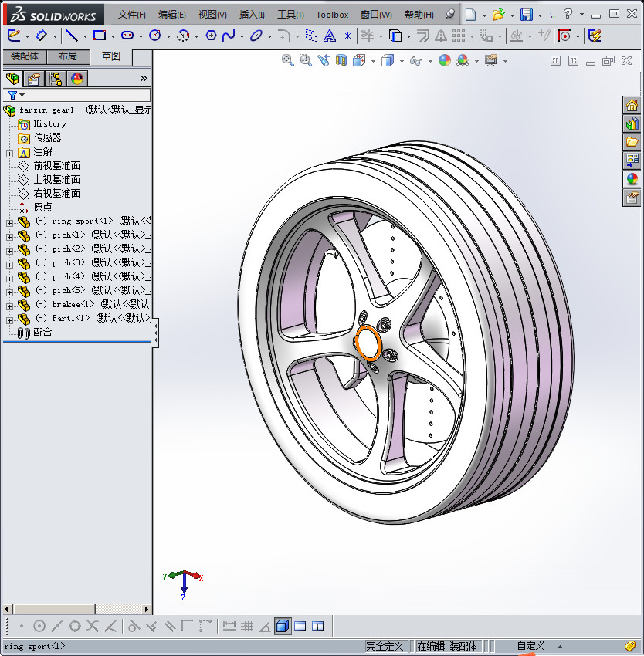
Task: Open the ConfigurationManager tab icon
Action: [56, 78]
